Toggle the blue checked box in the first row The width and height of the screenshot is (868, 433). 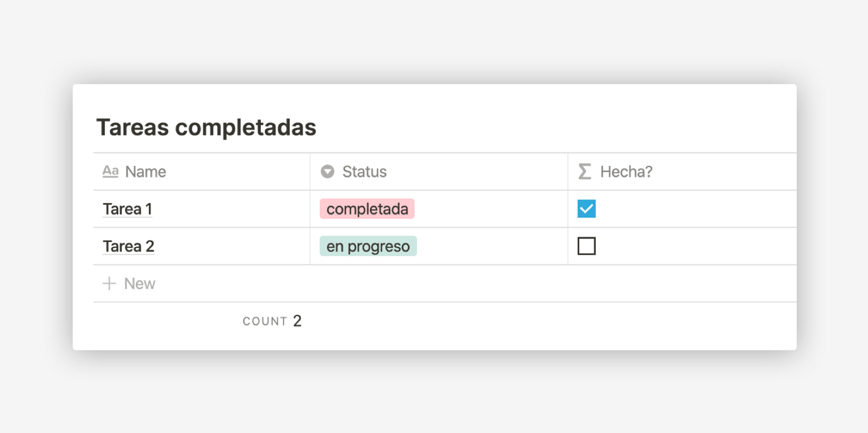[x=586, y=208]
